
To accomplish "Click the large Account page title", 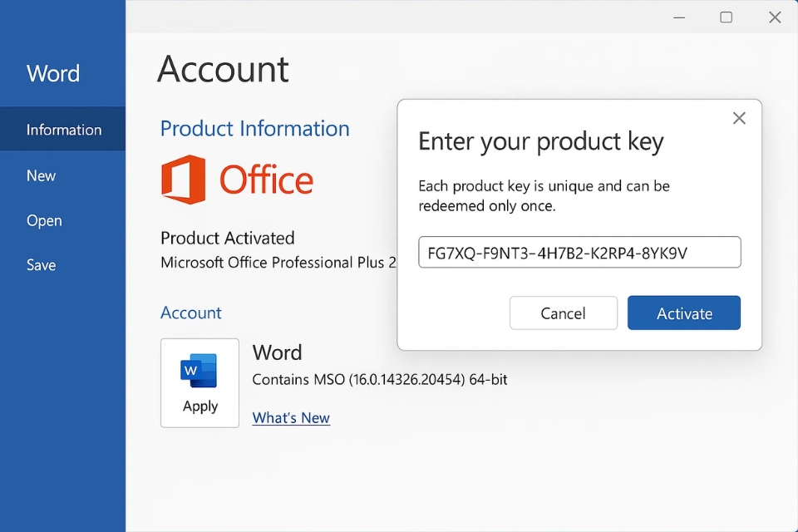I will pyautogui.click(x=223, y=69).
